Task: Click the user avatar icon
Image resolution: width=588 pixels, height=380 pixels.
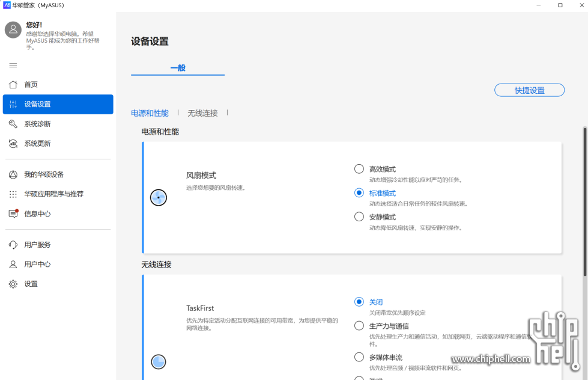Action: pos(13,29)
